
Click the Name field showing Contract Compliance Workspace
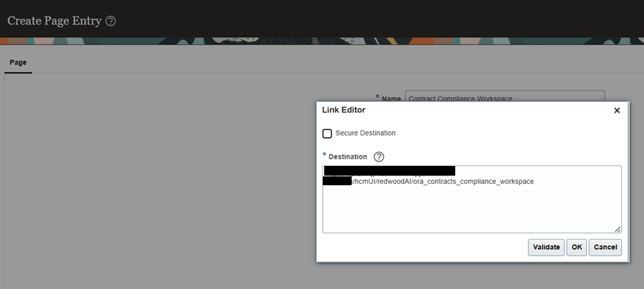tap(505, 96)
